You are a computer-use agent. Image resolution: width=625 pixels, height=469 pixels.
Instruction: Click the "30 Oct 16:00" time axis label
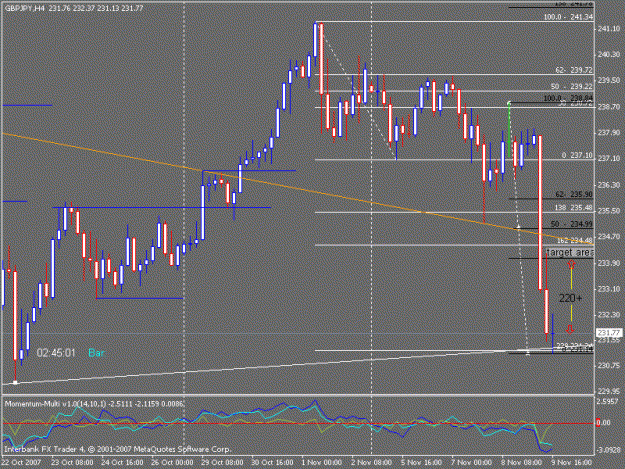(x=272, y=462)
